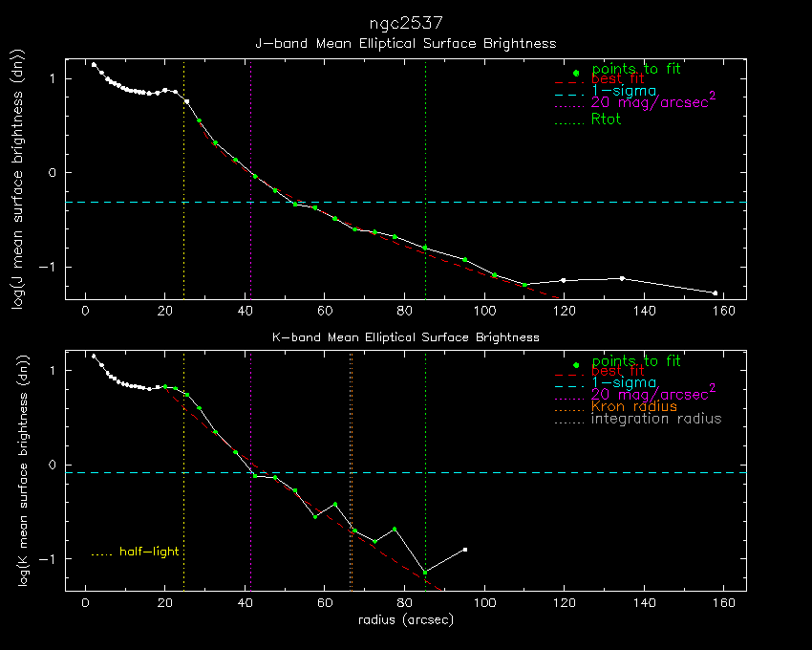Screen dimensions: 812x650
Task: Click the J-band y-axis surface brightness label
Action: pyautogui.click(x=19, y=180)
